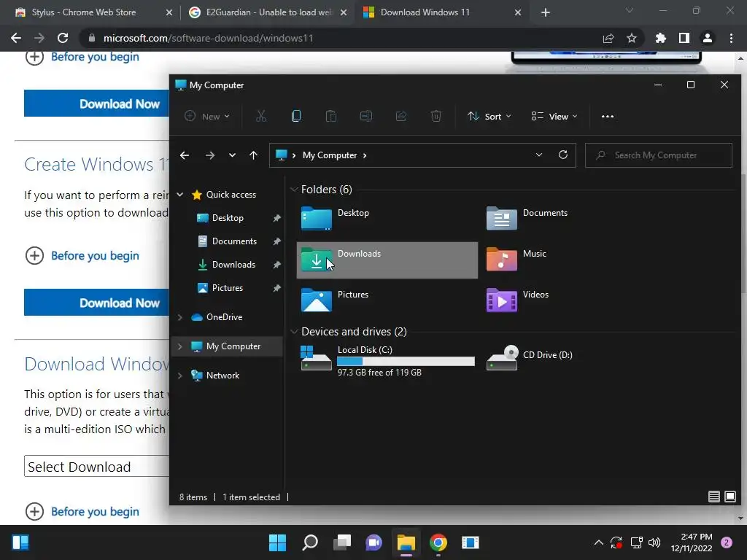747x560 pixels.
Task: Expand address bar history dropdown
Action: click(x=539, y=155)
